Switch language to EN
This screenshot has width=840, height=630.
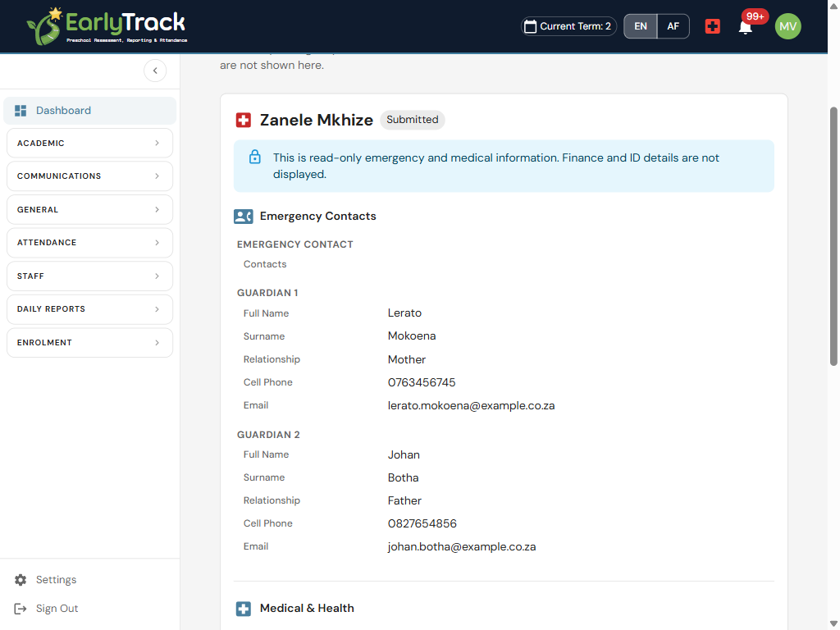640,26
